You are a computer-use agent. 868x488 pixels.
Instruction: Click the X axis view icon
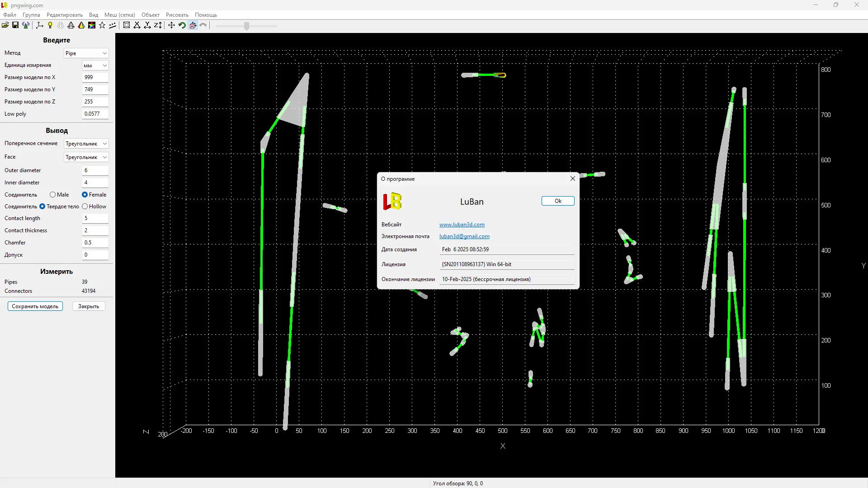[137, 25]
